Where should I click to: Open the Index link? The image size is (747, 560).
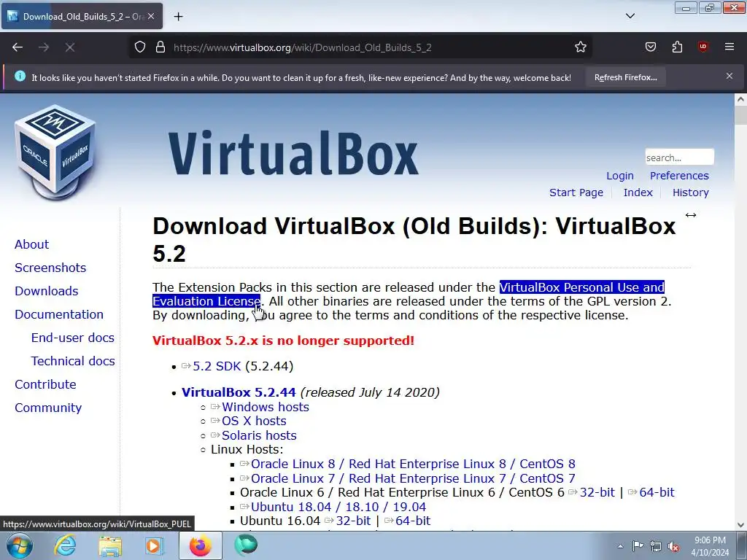coord(638,192)
